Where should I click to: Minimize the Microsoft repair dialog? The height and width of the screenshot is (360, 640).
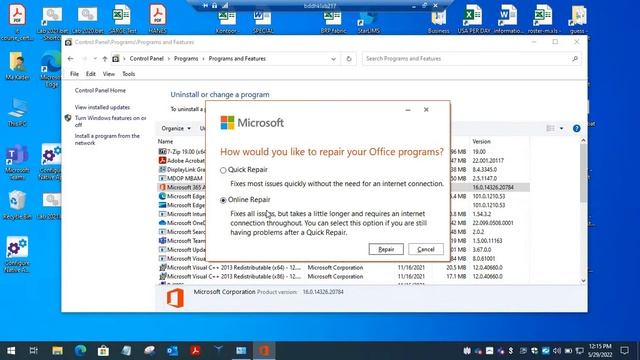[x=408, y=110]
